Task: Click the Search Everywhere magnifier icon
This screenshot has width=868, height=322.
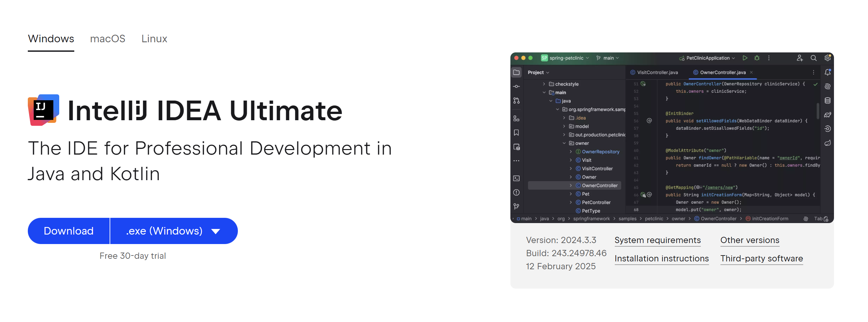Action: click(813, 58)
